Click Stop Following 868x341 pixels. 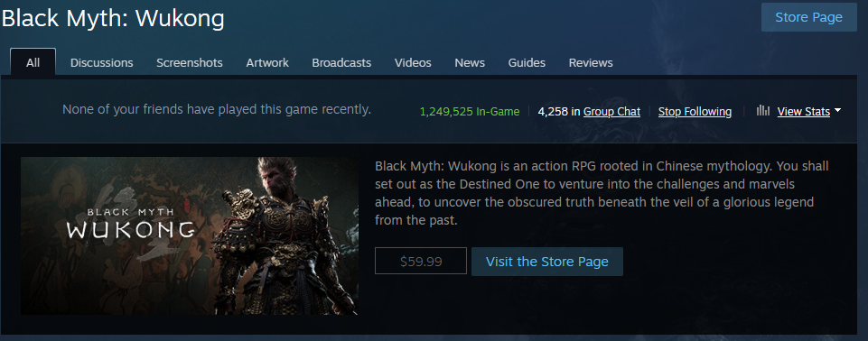pos(695,112)
